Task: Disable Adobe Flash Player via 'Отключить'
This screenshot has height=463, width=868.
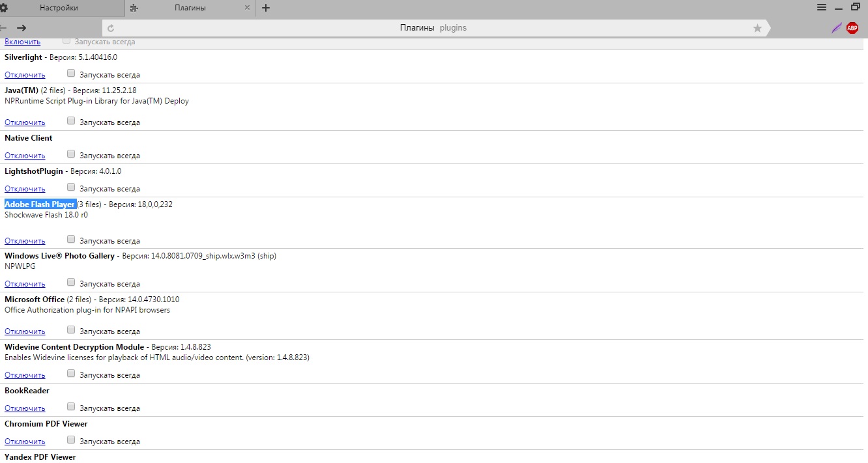Action: (x=25, y=241)
